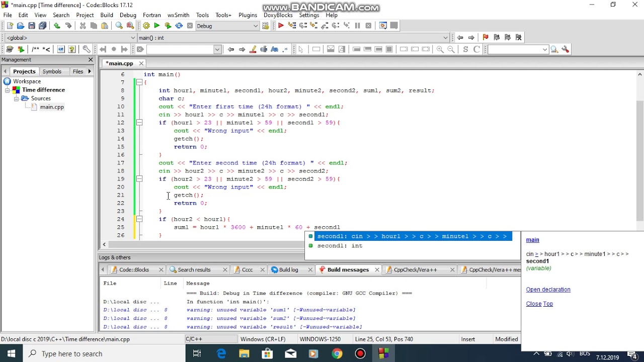Click the Windows Start button
This screenshot has width=644, height=362.
(x=11, y=353)
